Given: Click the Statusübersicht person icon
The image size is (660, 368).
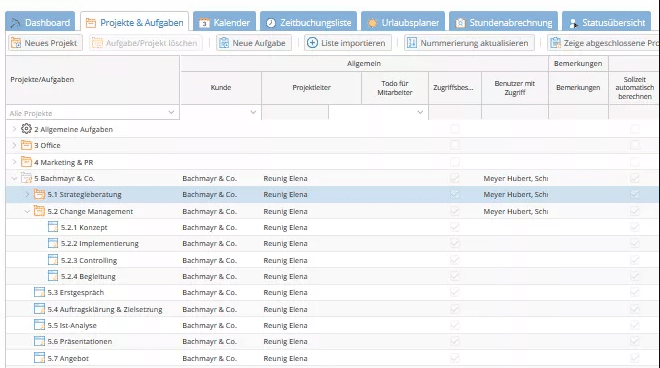Looking at the screenshot, I should point(573,24).
